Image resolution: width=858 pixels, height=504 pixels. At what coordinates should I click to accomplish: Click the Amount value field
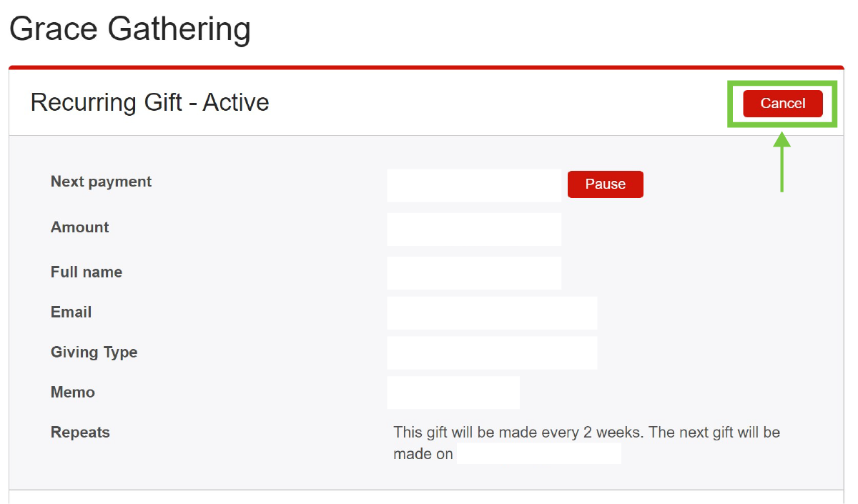[x=474, y=229]
